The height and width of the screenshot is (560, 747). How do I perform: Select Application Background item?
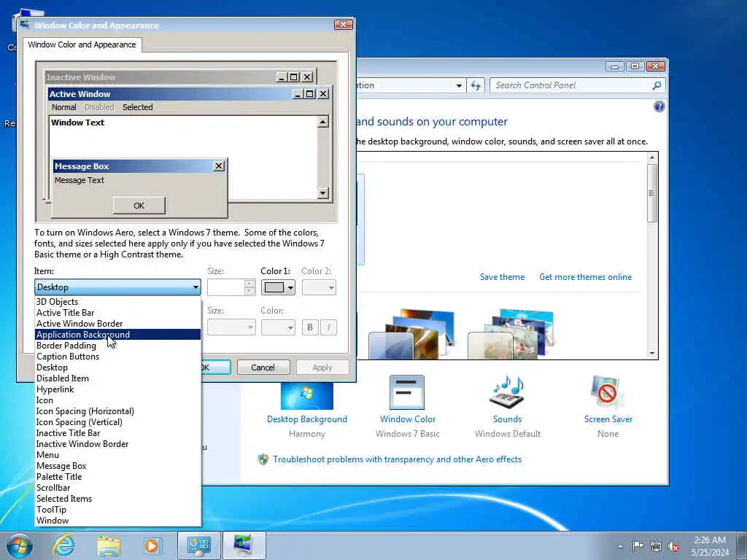(x=117, y=335)
